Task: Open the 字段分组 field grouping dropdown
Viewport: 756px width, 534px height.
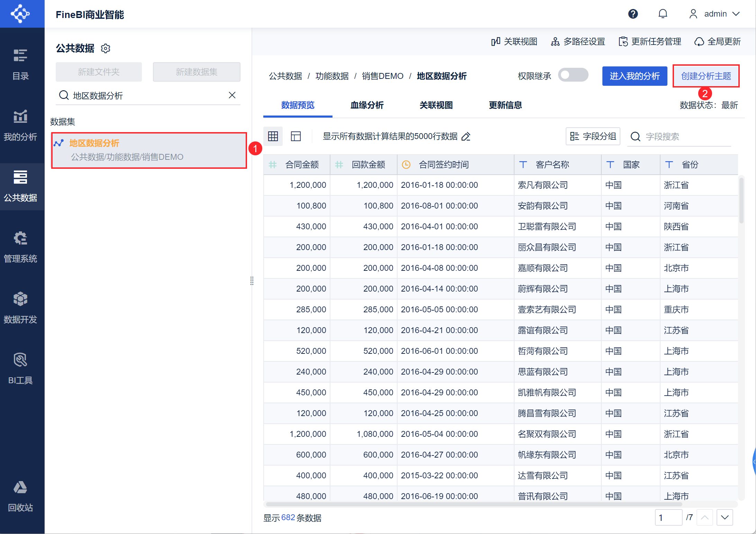Action: (593, 136)
